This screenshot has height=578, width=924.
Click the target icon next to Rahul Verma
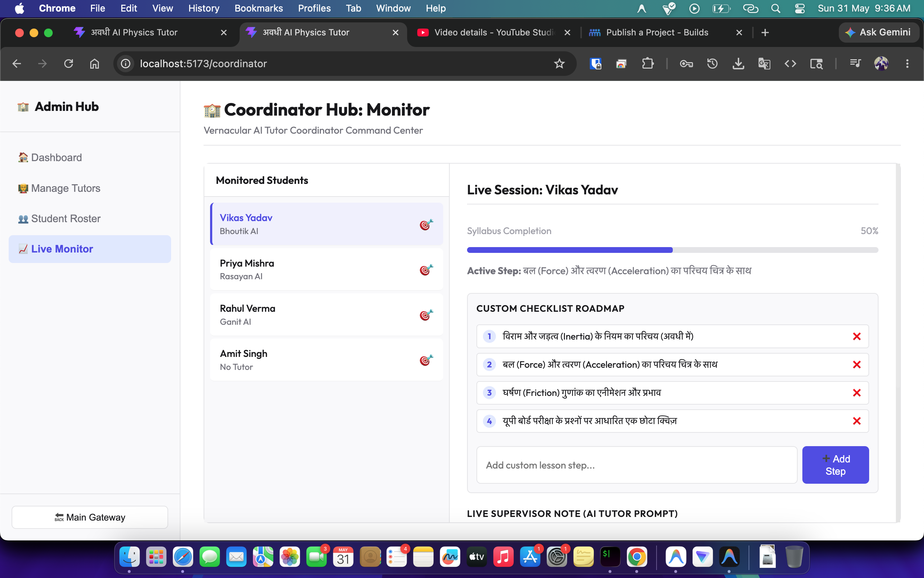426,315
